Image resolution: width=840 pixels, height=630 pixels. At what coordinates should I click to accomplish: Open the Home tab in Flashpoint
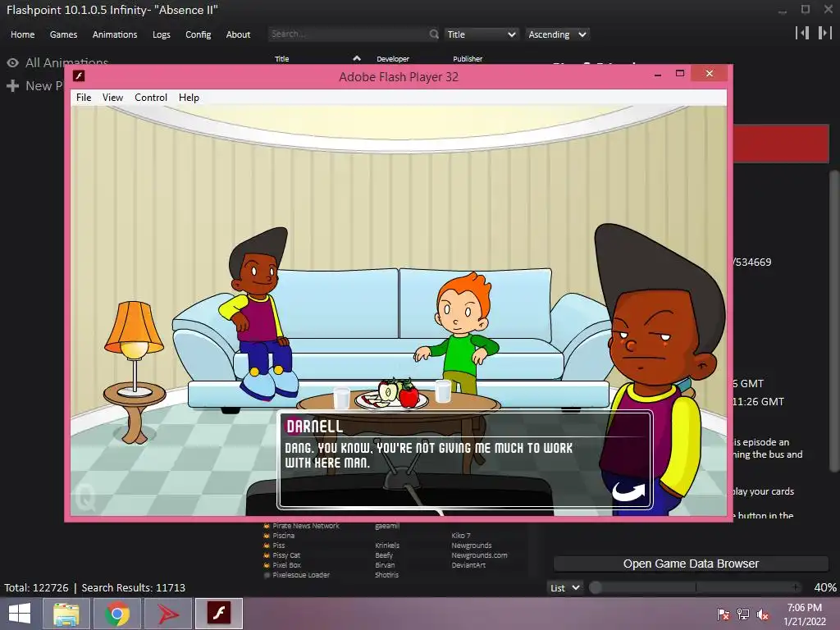click(22, 34)
